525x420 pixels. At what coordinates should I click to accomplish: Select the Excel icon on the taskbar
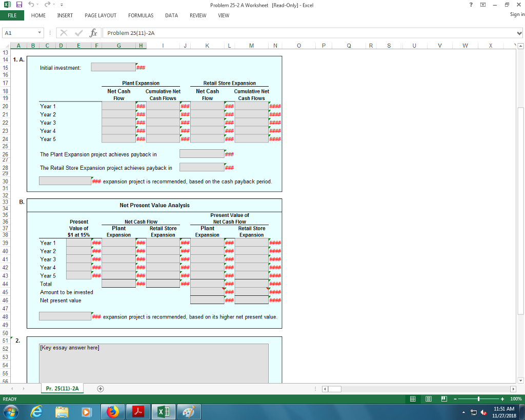tap(163, 411)
